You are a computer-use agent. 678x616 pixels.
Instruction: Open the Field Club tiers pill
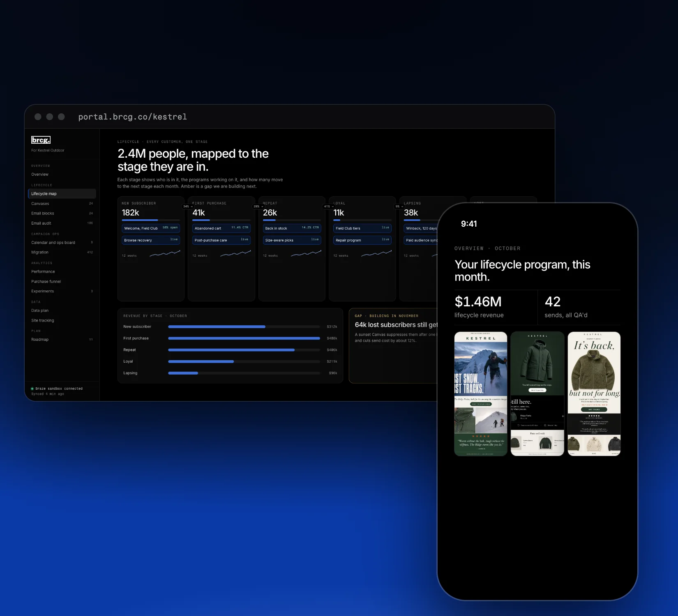click(x=362, y=228)
